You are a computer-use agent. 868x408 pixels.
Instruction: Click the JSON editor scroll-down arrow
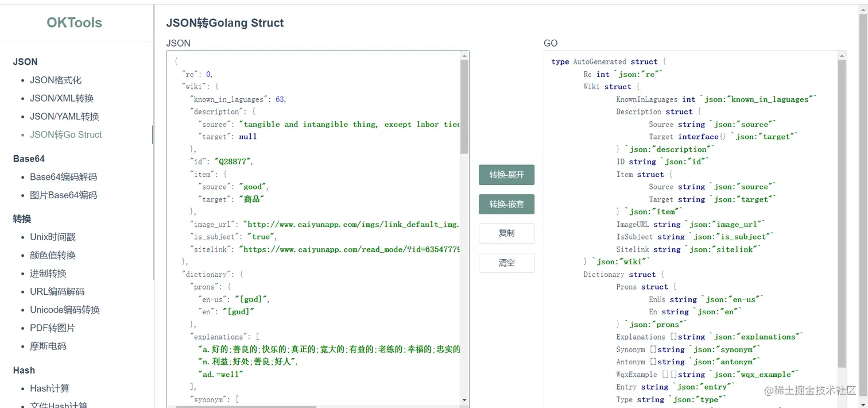point(464,400)
